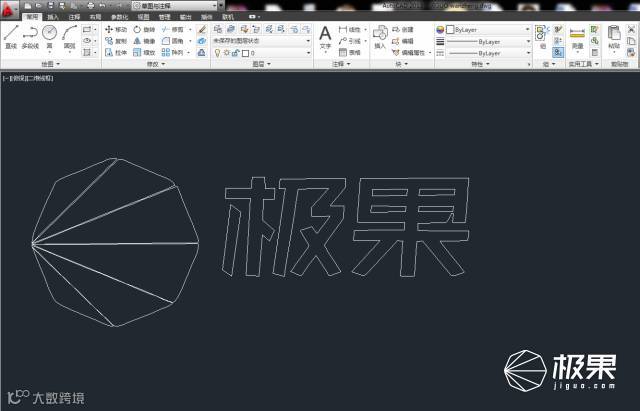The width and height of the screenshot is (640, 411).
Task: Switch to the 常用 ribbon tab
Action: click(32, 17)
